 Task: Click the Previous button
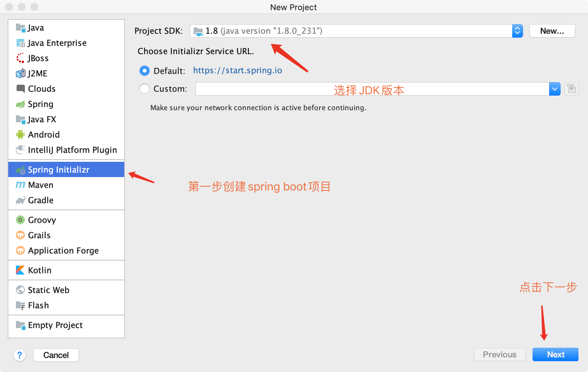tap(499, 354)
